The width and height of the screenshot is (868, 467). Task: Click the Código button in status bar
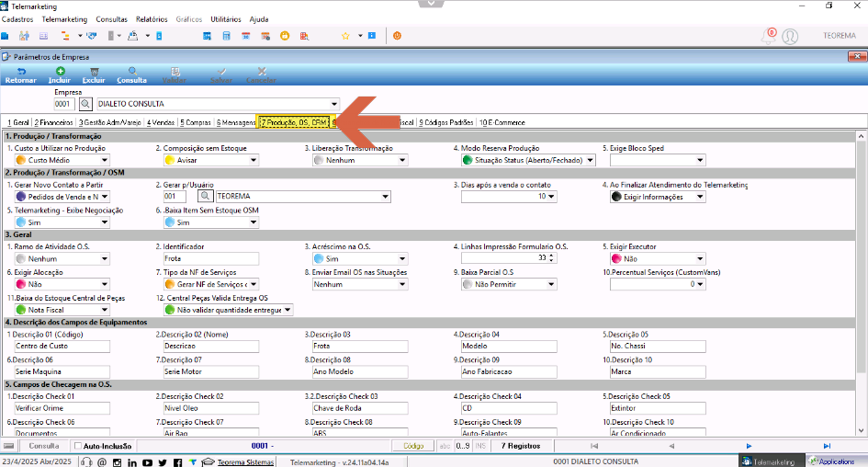coord(413,446)
